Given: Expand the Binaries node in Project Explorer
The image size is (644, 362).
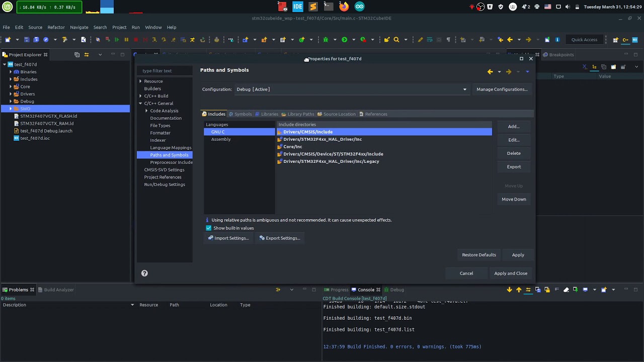Looking at the screenshot, I should point(11,72).
